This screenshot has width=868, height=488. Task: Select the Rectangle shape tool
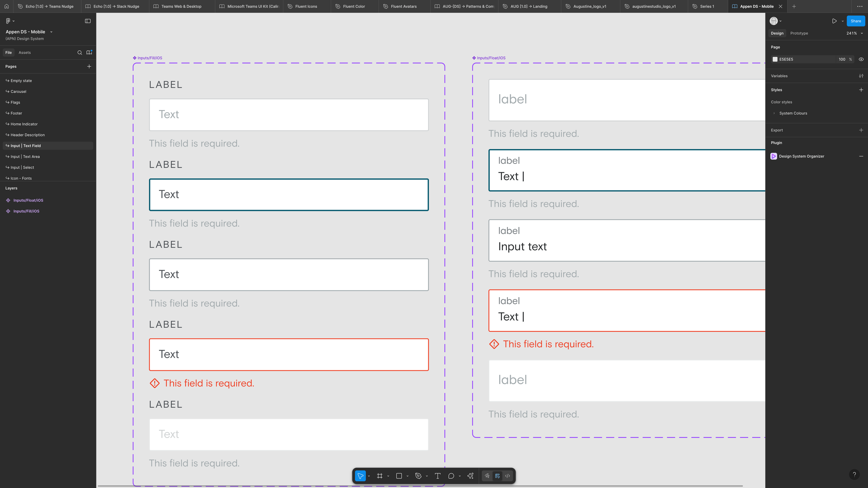(x=399, y=476)
